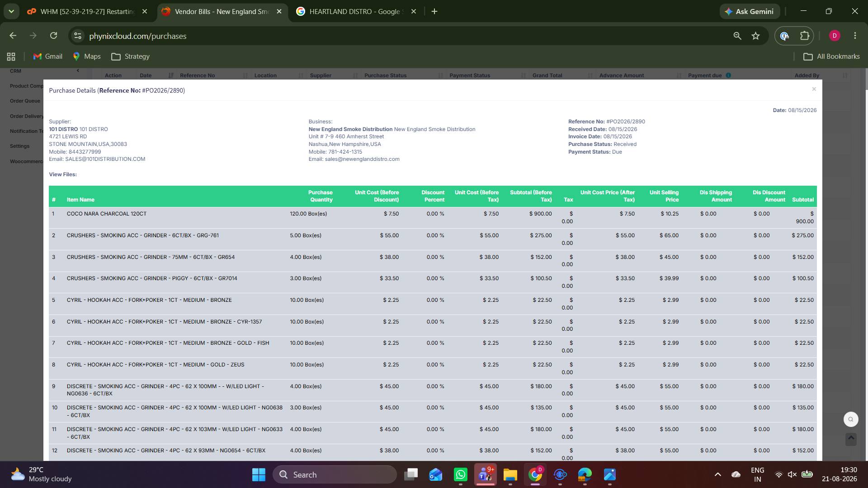The width and height of the screenshot is (868, 488).
Task: Open the Ask Gemini button
Action: [749, 11]
